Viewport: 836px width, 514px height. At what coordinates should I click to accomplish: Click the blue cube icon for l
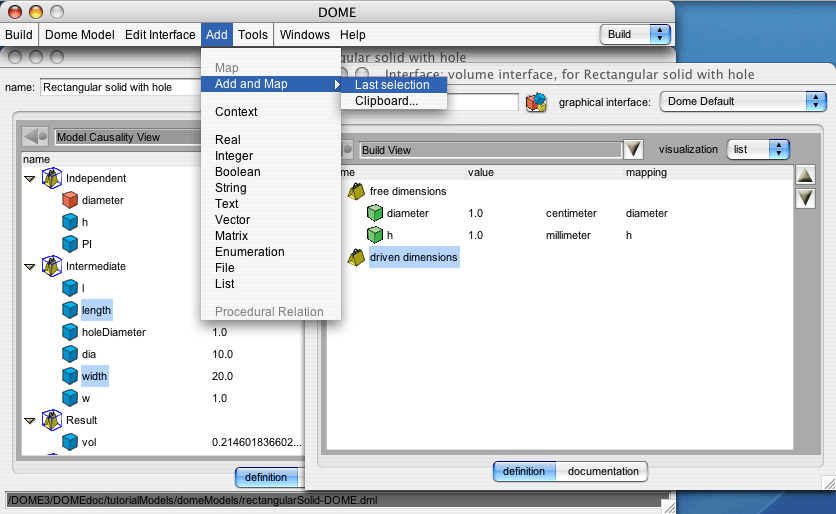(70, 288)
